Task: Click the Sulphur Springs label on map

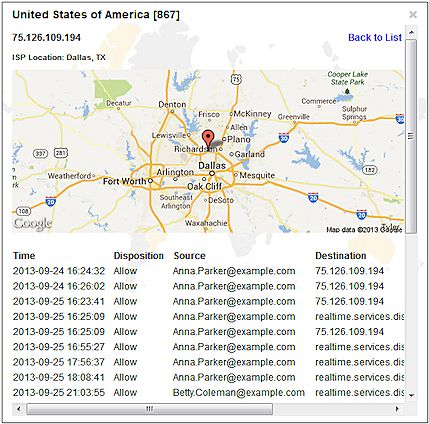Action: [354, 113]
